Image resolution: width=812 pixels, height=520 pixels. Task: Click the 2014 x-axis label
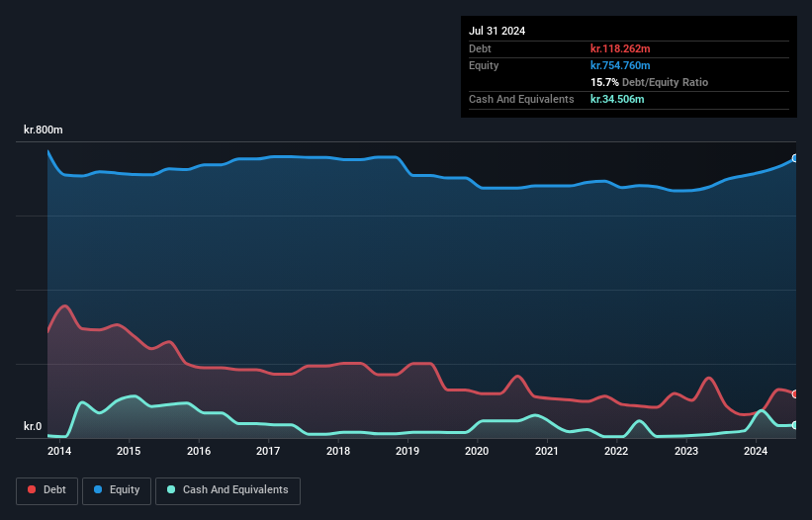coord(59,451)
